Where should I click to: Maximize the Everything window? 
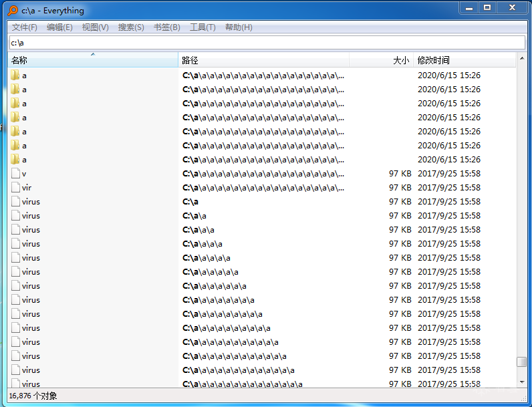coord(487,7)
